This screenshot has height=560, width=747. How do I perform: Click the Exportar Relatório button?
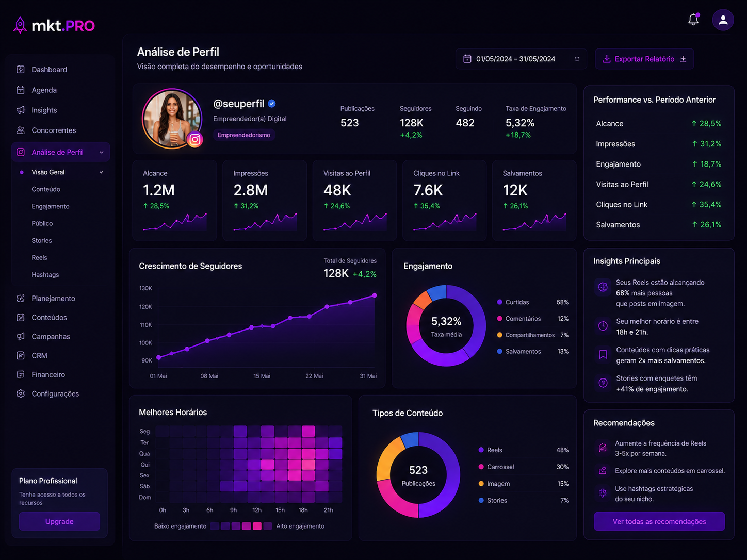click(x=644, y=59)
